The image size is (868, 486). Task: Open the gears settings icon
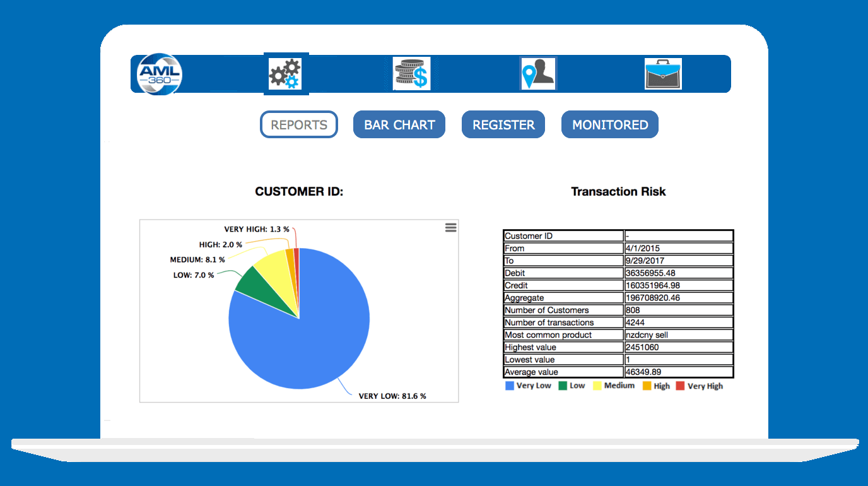[x=286, y=74]
